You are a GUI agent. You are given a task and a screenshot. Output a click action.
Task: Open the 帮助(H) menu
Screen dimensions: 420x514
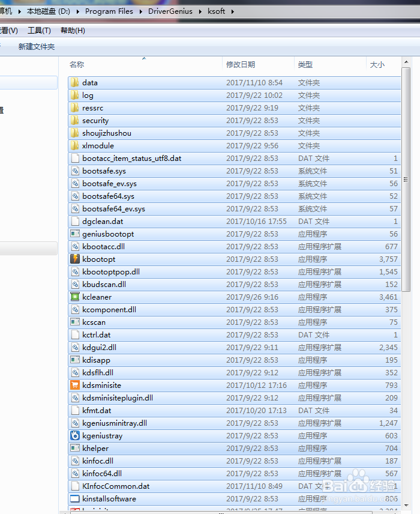[73, 31]
